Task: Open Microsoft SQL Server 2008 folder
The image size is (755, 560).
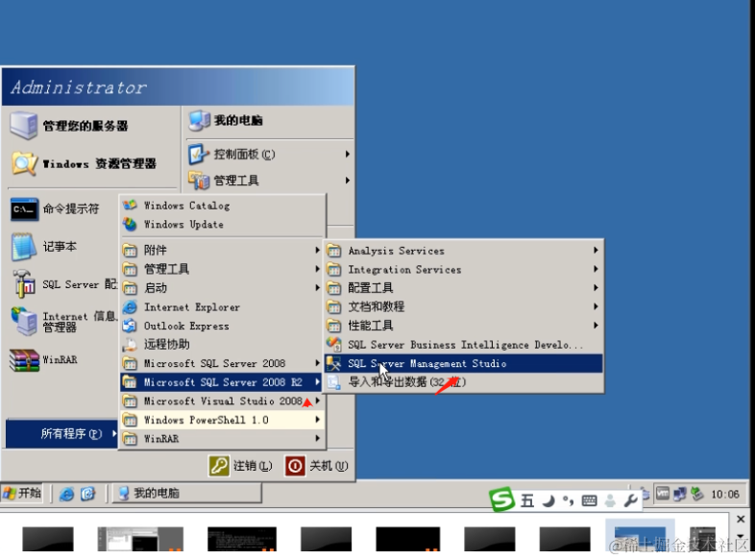Action: [x=222, y=363]
